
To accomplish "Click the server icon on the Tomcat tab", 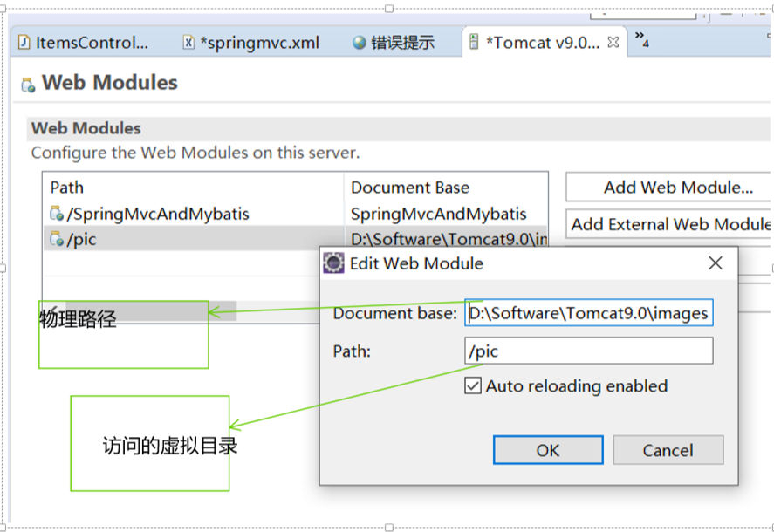I will tap(473, 42).
